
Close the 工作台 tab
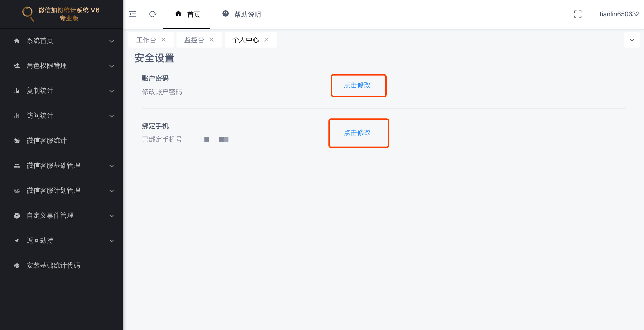[x=164, y=40]
